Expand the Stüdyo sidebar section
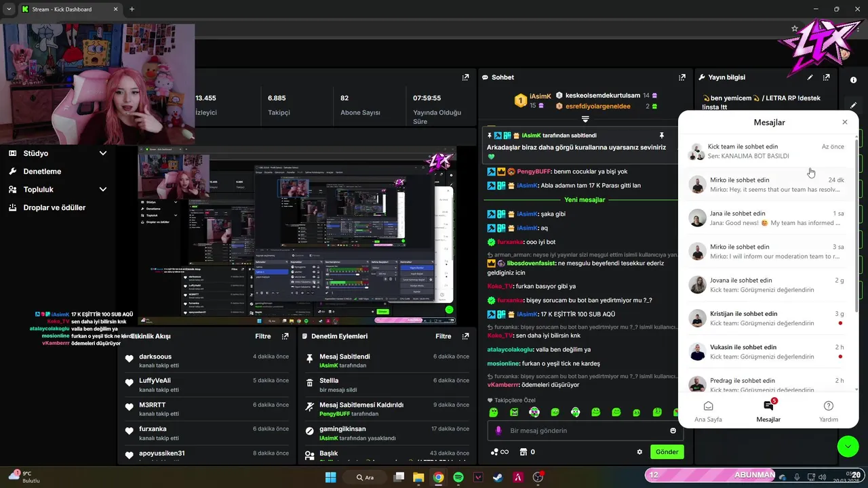This screenshot has height=488, width=868. click(103, 153)
